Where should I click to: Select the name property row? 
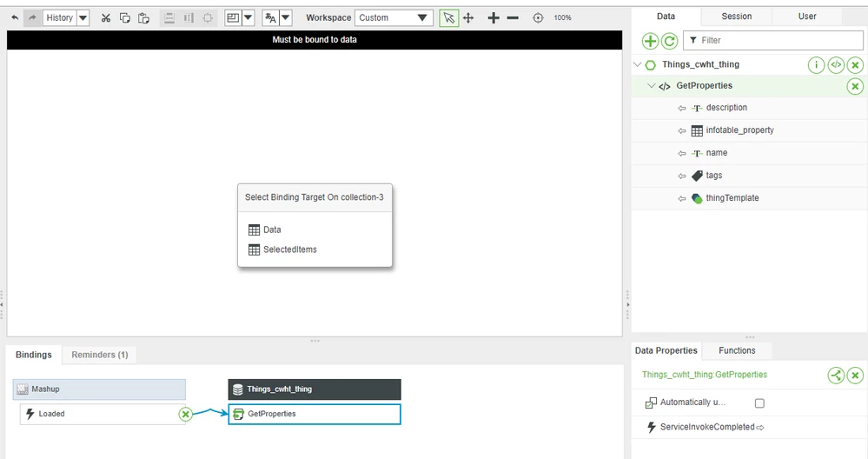tap(748, 153)
